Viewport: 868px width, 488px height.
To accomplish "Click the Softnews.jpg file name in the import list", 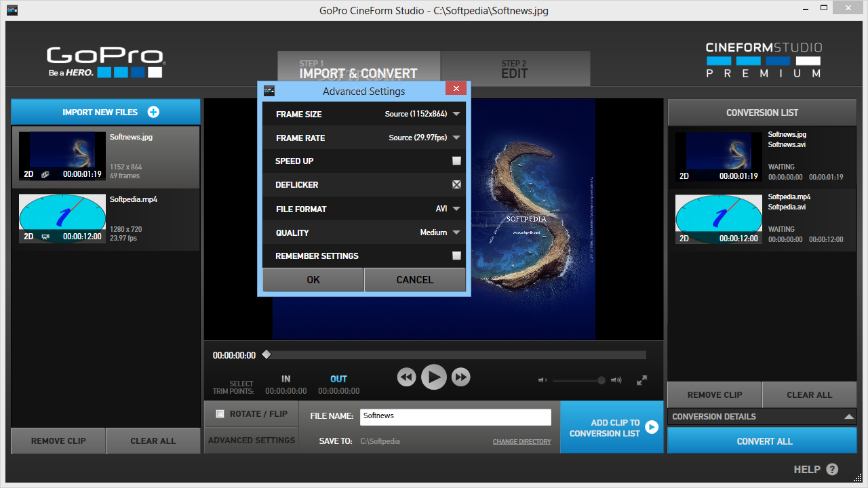I will point(131,137).
